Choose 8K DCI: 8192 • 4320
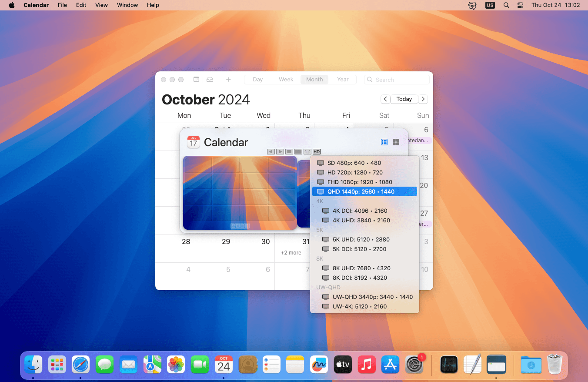588x382 pixels. [x=364, y=278]
